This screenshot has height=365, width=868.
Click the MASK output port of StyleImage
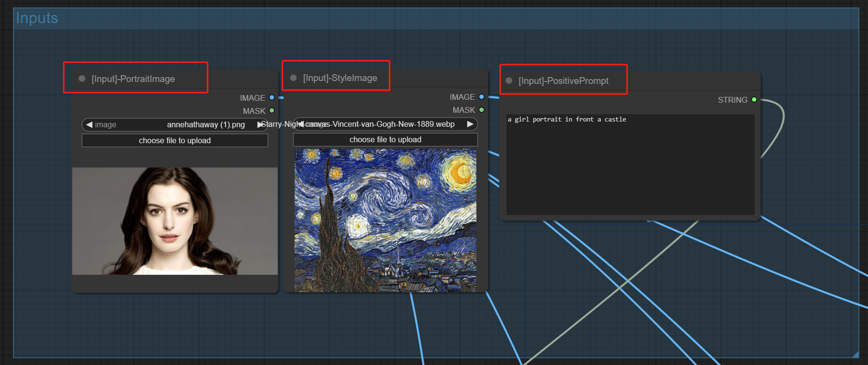pyautogui.click(x=481, y=110)
